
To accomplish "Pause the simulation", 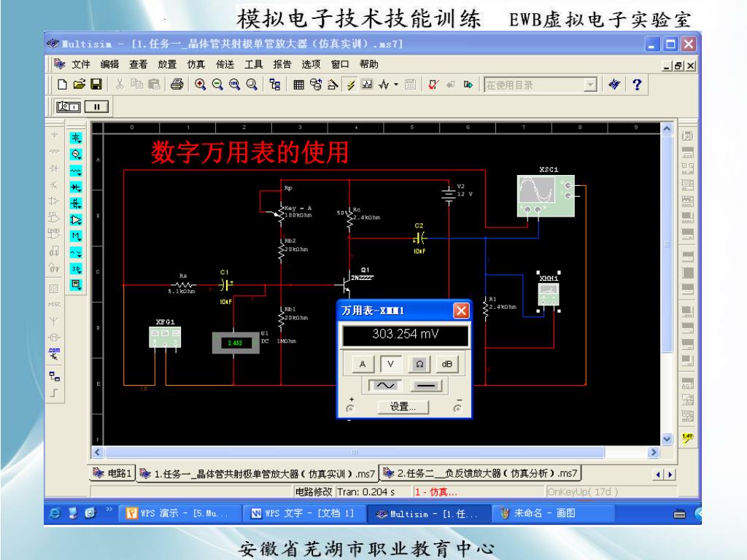I will click(97, 106).
